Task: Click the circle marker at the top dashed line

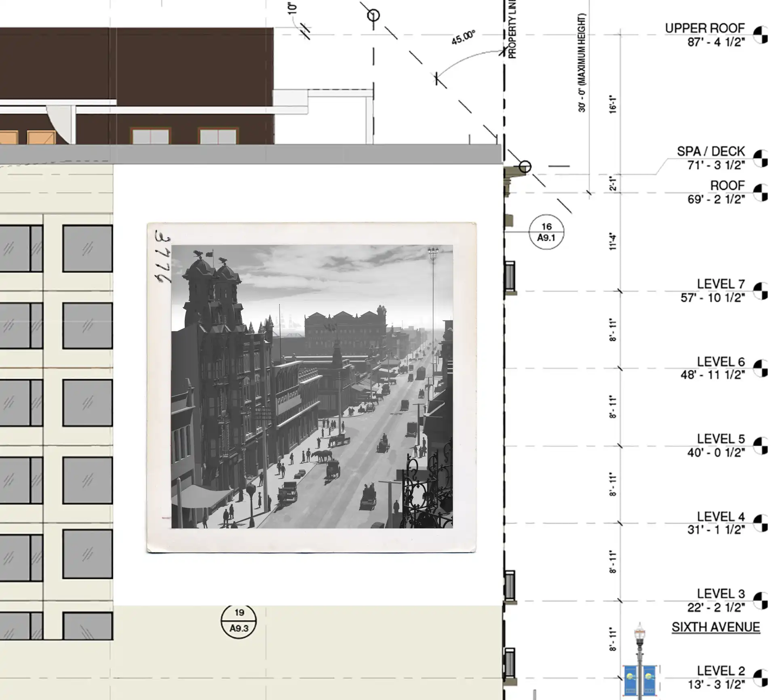Action: (373, 15)
